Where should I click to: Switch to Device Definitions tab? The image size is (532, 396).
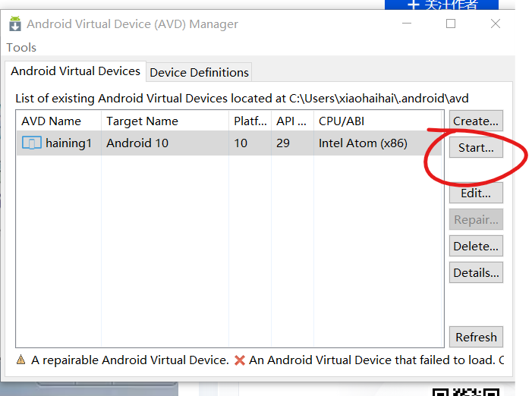(199, 72)
